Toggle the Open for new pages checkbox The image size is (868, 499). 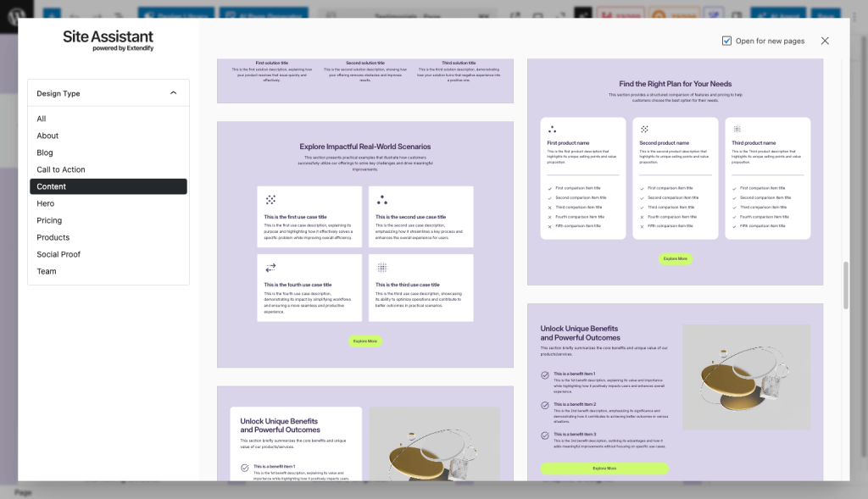pyautogui.click(x=727, y=41)
